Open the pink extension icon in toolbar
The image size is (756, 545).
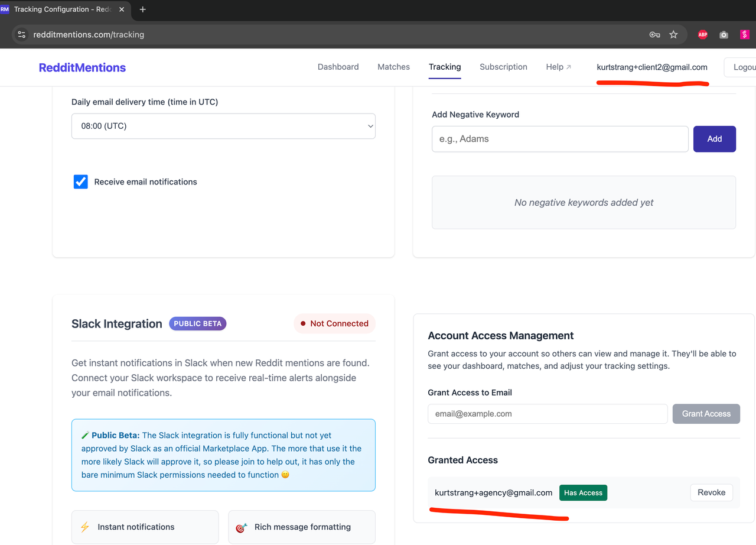(745, 35)
